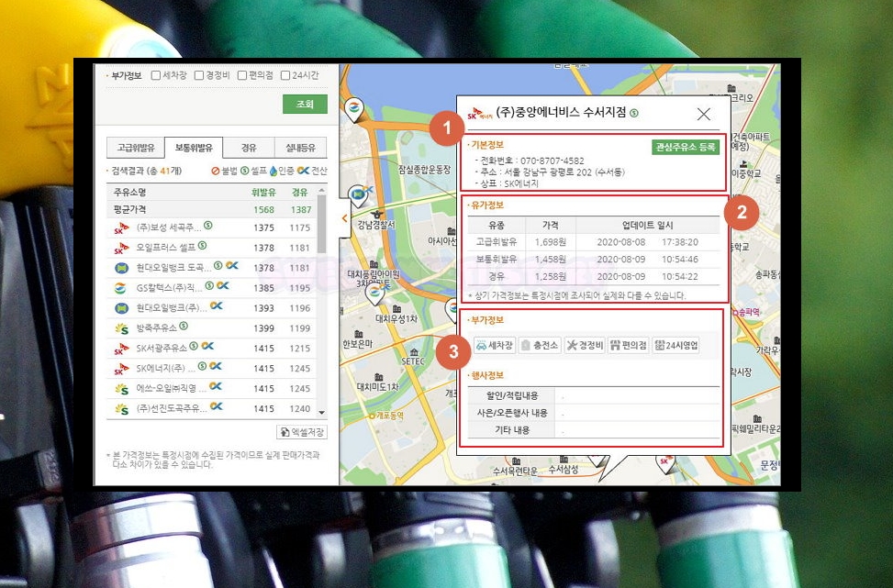Click 1,458원 regular gasoline price cell
This screenshot has width=893, height=588.
pos(550,259)
